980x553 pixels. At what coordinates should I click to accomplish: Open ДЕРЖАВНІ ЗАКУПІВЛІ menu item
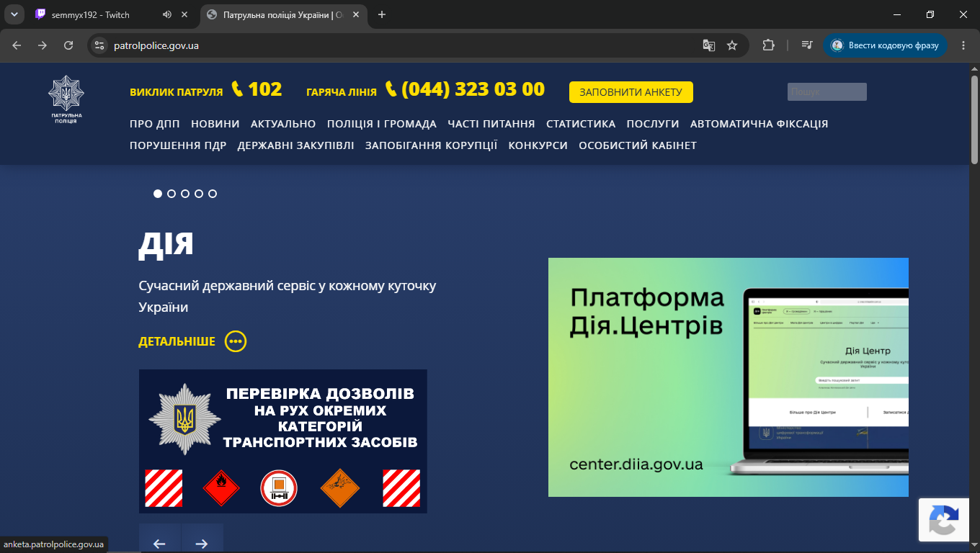(296, 145)
